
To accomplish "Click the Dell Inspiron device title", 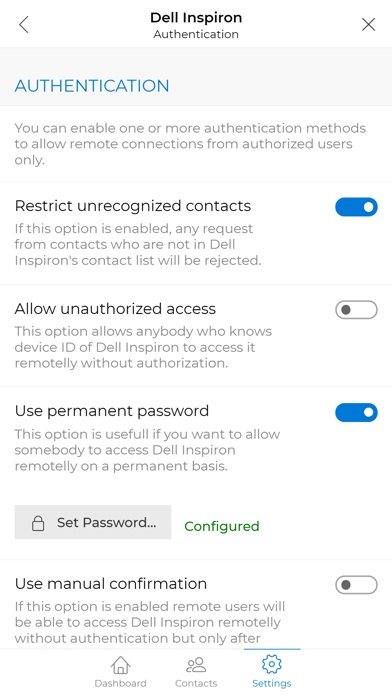I will 196,18.
